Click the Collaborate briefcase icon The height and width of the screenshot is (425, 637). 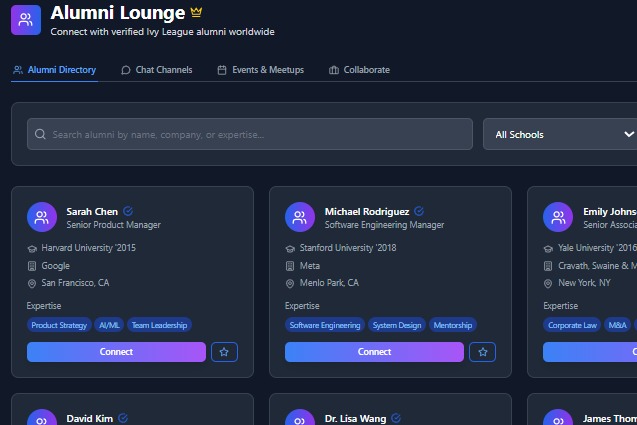coord(334,70)
